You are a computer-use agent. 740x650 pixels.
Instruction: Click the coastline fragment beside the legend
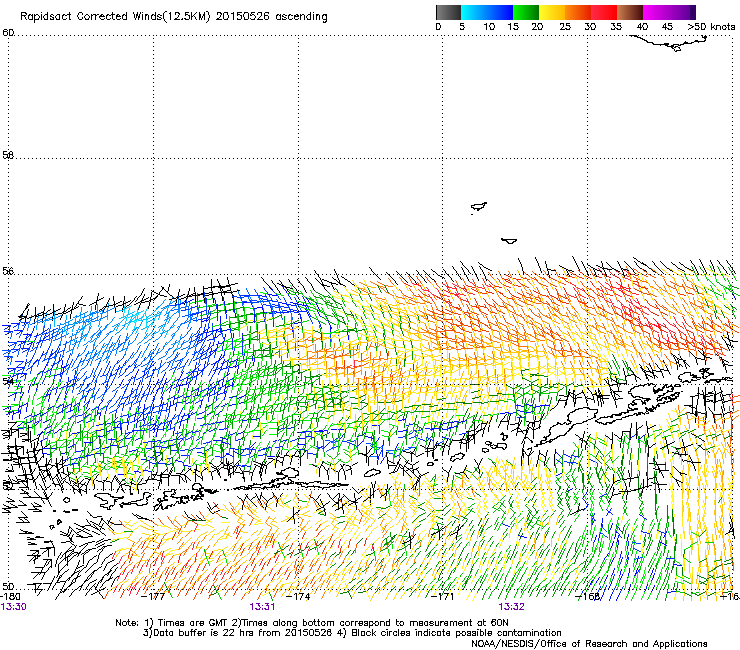tap(669, 43)
